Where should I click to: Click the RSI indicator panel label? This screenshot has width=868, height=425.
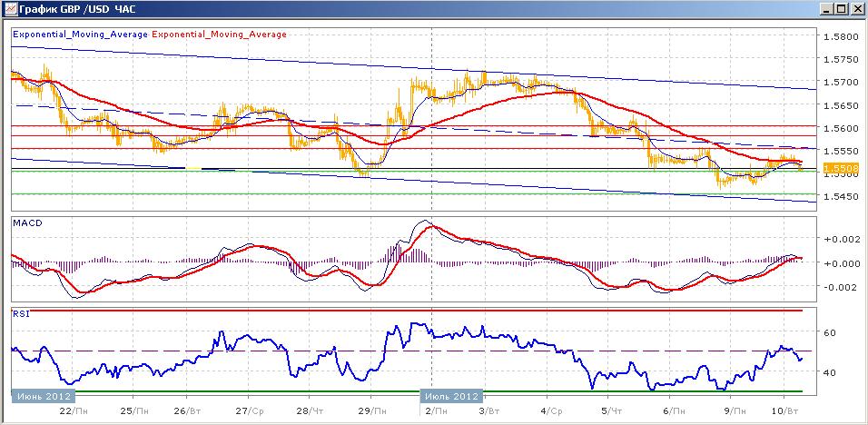pyautogui.click(x=20, y=312)
